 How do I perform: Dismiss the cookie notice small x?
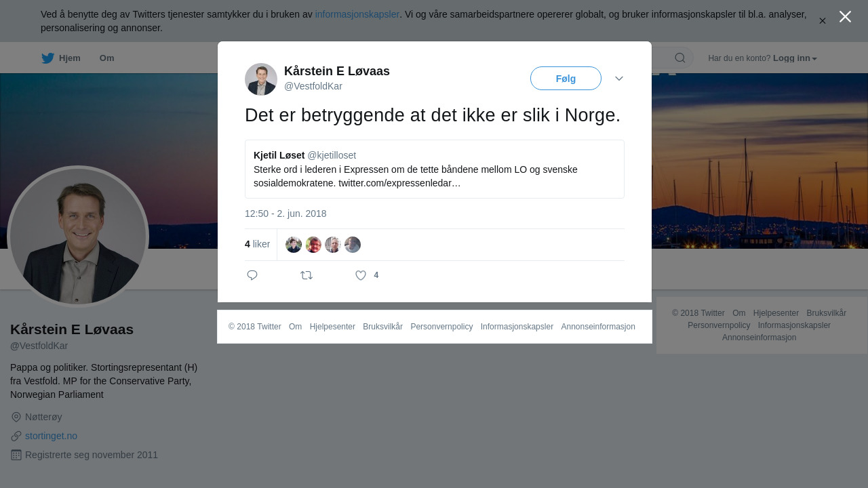[823, 21]
